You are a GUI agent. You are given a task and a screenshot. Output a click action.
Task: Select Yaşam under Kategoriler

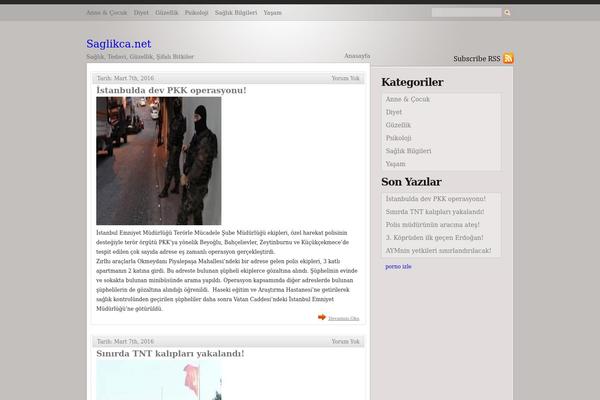coord(395,164)
